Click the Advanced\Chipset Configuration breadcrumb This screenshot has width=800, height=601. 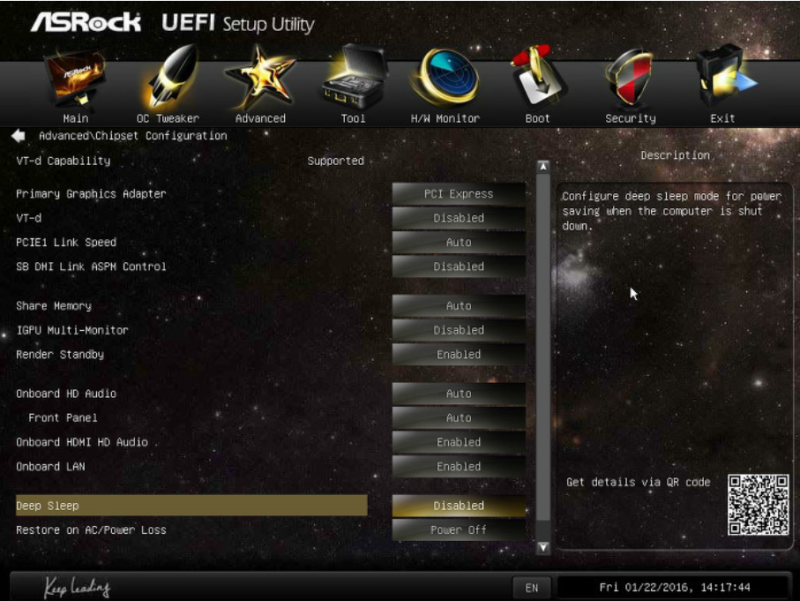[133, 136]
